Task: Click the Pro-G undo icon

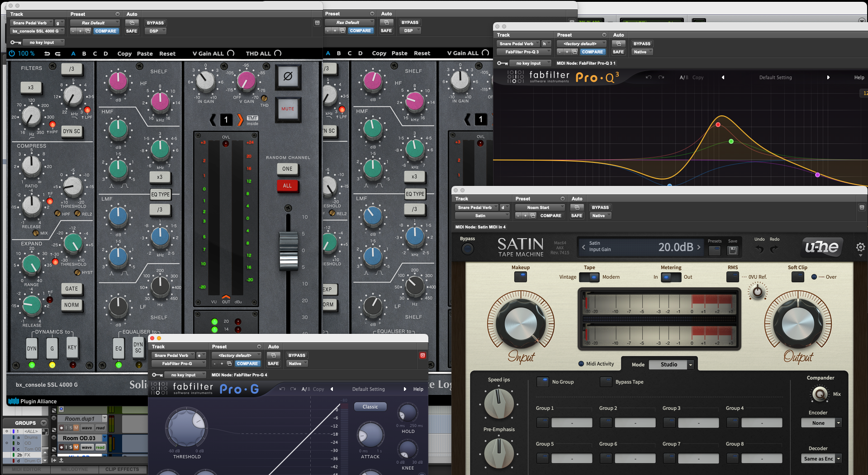Action: pos(282,389)
